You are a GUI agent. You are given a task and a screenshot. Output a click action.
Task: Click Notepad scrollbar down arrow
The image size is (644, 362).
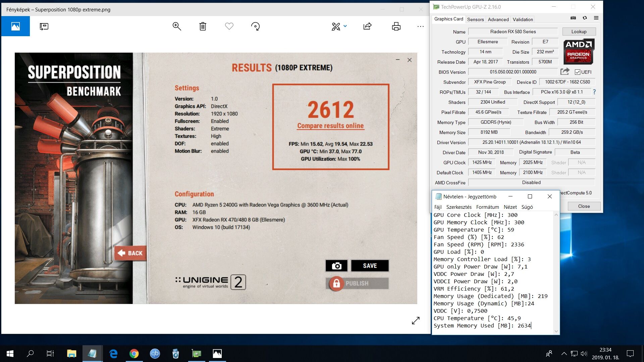(x=556, y=331)
